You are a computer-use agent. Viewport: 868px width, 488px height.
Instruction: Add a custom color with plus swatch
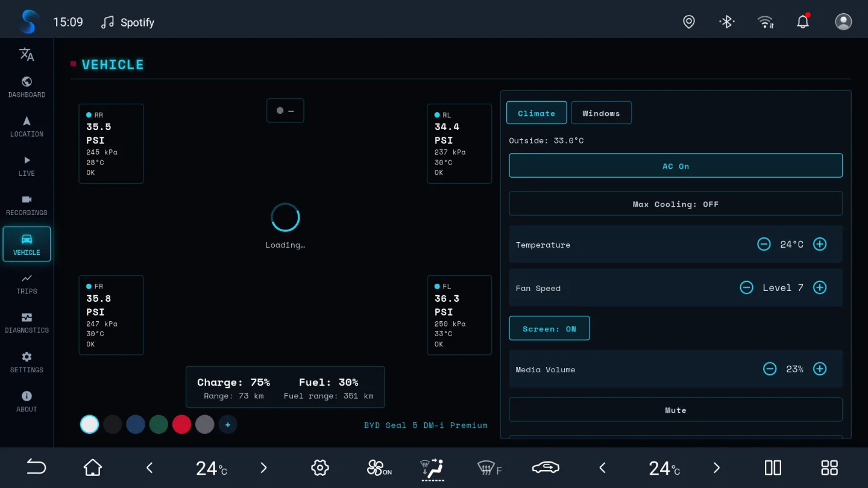[228, 425]
